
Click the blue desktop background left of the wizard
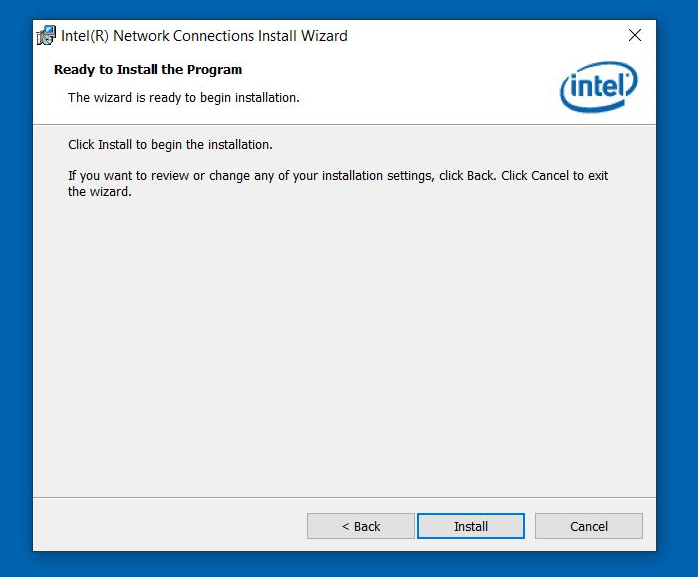[15, 300]
